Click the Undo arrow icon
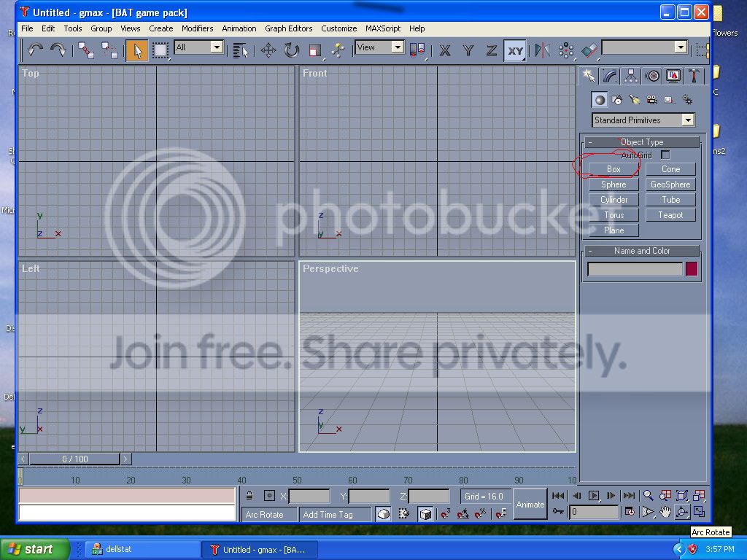Image resolution: width=747 pixels, height=560 pixels. coord(36,50)
